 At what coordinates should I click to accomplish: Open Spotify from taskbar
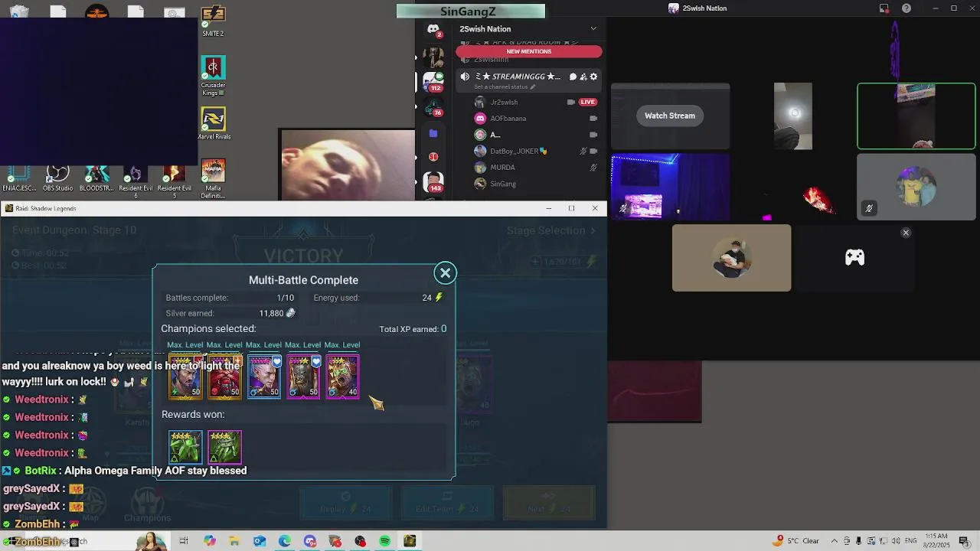[385, 541]
